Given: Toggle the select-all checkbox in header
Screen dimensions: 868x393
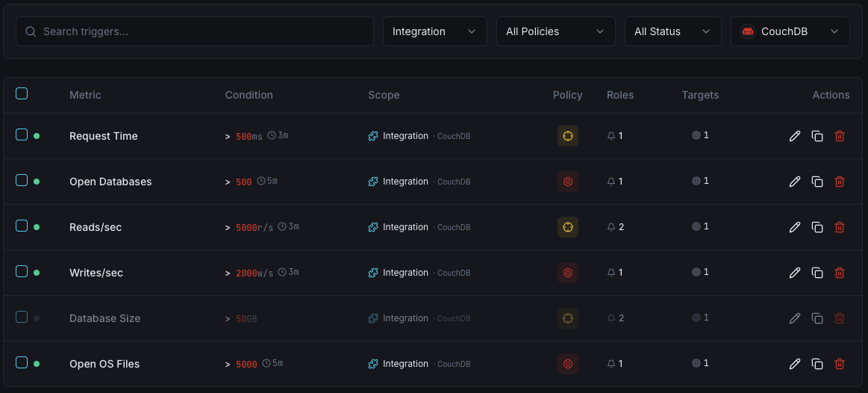Looking at the screenshot, I should pyautogui.click(x=21, y=93).
